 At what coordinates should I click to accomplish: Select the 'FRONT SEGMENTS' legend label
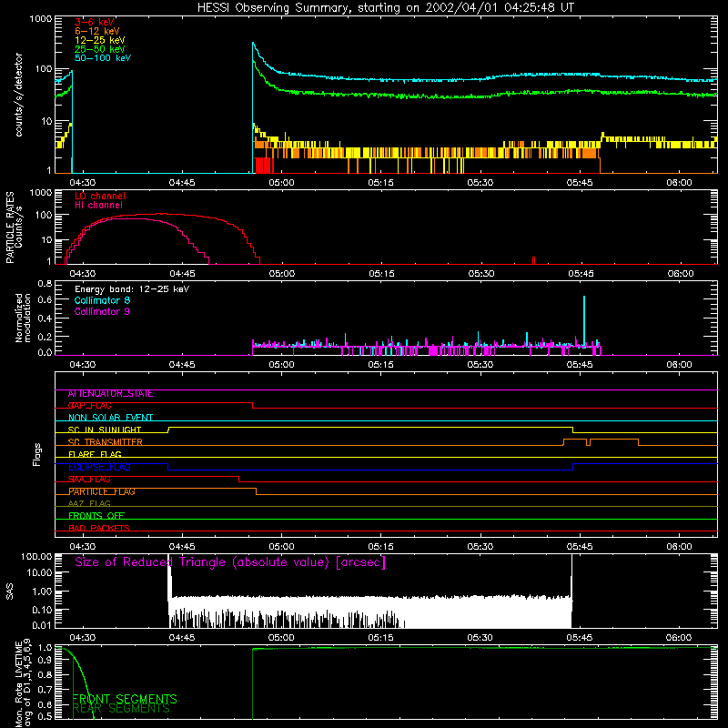(x=125, y=699)
